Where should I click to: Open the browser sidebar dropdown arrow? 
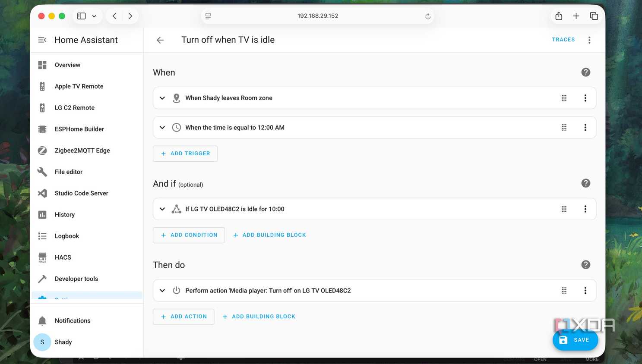[94, 16]
